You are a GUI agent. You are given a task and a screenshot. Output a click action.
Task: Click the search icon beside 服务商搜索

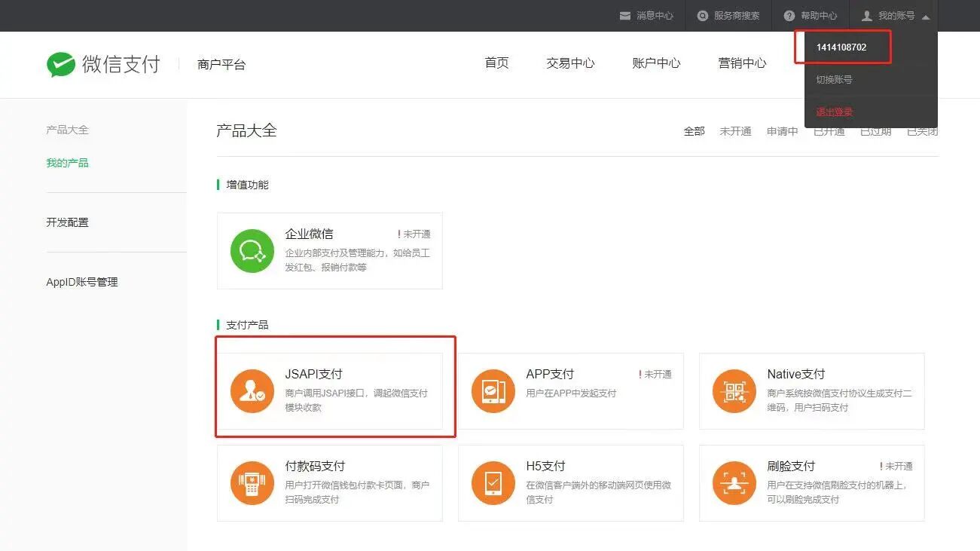point(703,15)
